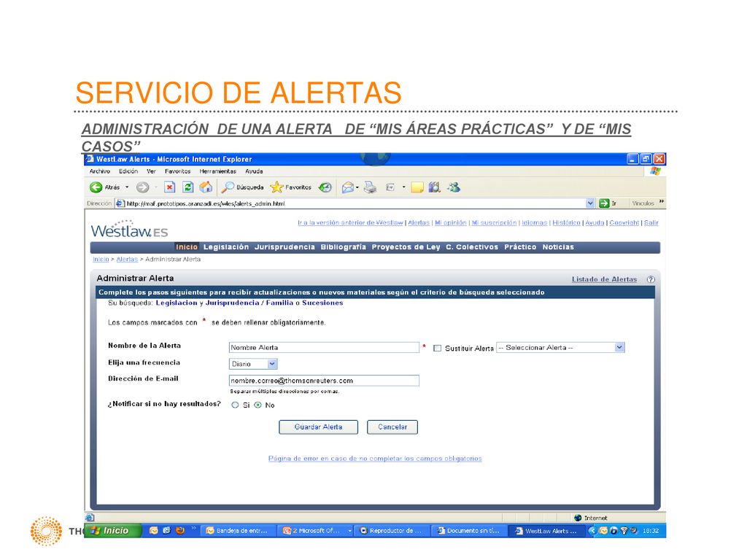Open the Atrás back history arrow
The height and width of the screenshot is (560, 747).
(x=127, y=187)
